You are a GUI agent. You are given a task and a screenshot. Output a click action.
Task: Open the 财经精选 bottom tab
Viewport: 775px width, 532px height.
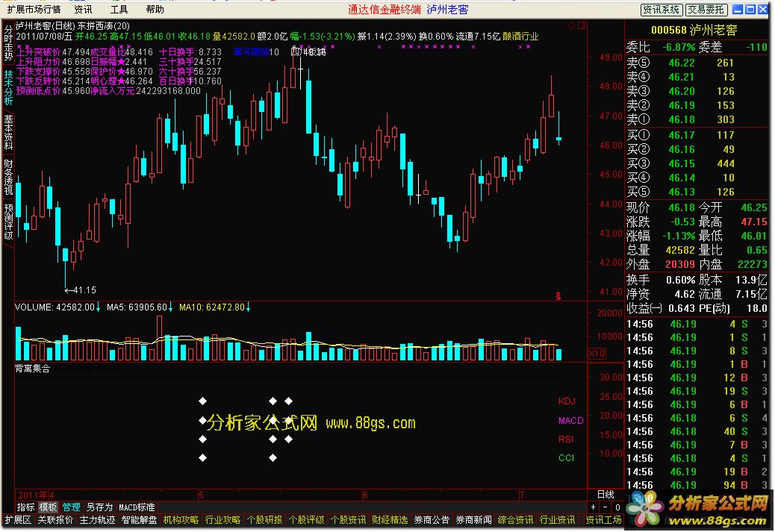pyautogui.click(x=390, y=519)
